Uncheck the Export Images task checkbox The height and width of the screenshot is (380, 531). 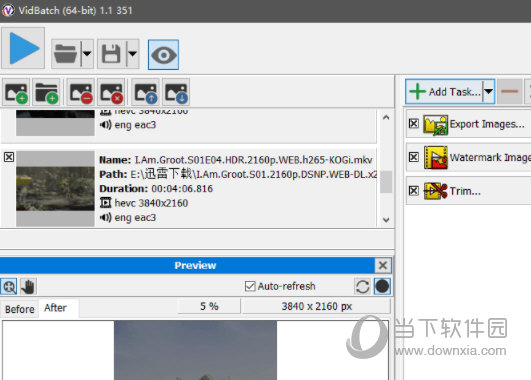(x=414, y=124)
